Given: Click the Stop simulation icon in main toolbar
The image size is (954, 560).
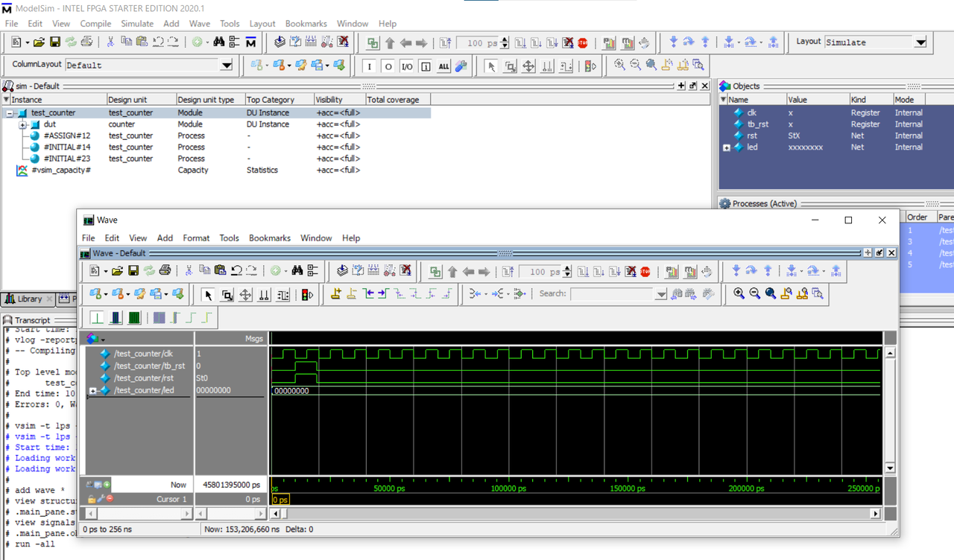Looking at the screenshot, I should (x=582, y=43).
